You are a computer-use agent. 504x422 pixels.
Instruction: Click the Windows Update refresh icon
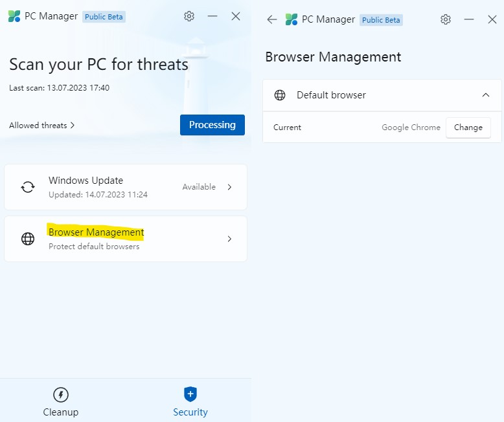[x=28, y=187]
